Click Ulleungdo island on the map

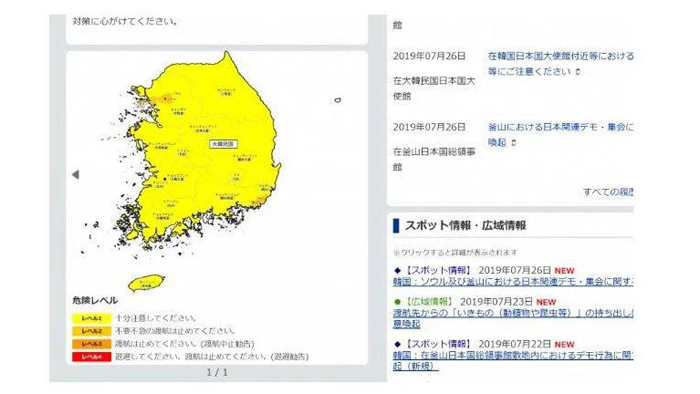(338, 100)
